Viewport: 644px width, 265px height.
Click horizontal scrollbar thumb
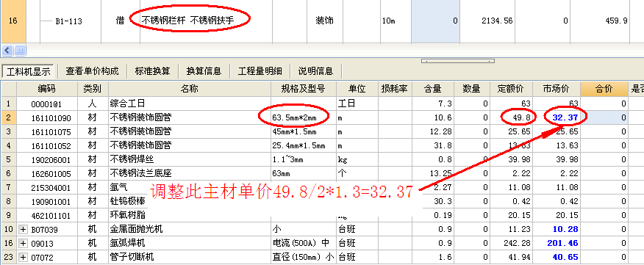point(21,51)
